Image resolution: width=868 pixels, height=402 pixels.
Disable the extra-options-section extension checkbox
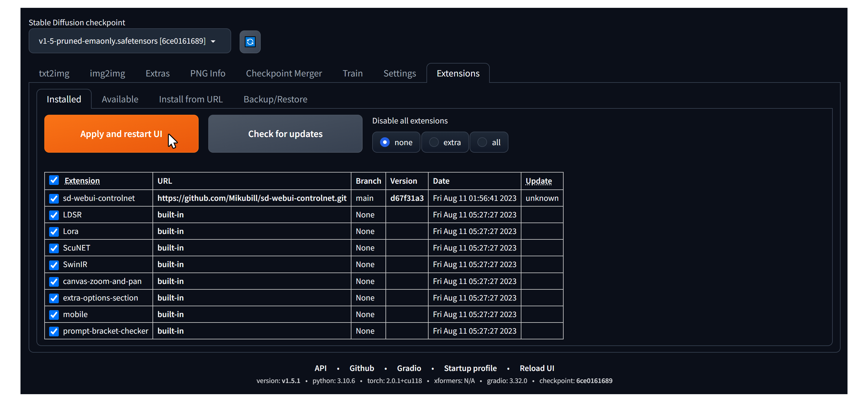pos(54,298)
